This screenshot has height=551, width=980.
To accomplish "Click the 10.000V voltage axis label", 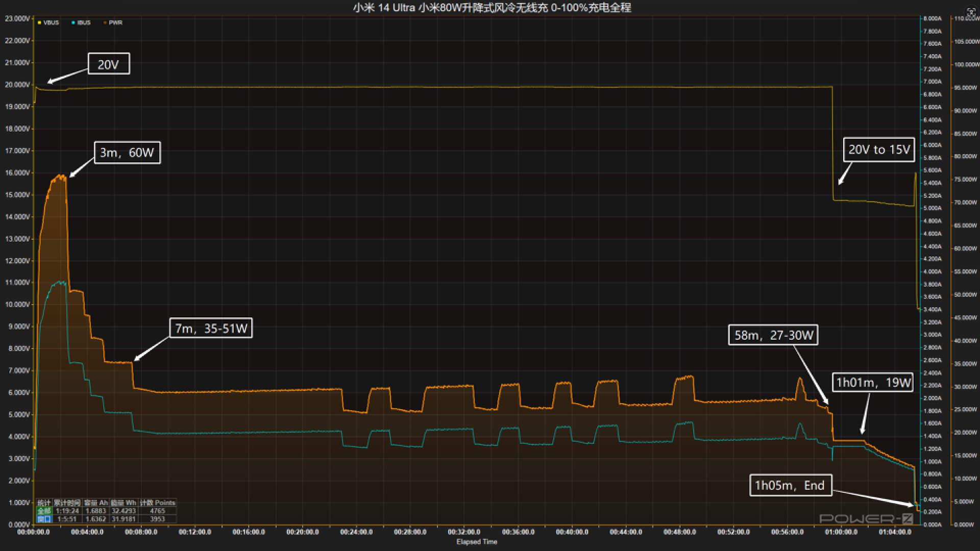I will click(x=17, y=305).
